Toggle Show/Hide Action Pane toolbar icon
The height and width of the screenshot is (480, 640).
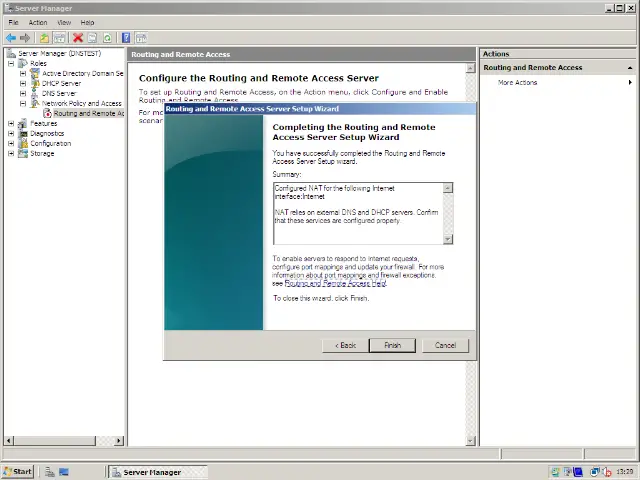(141, 38)
